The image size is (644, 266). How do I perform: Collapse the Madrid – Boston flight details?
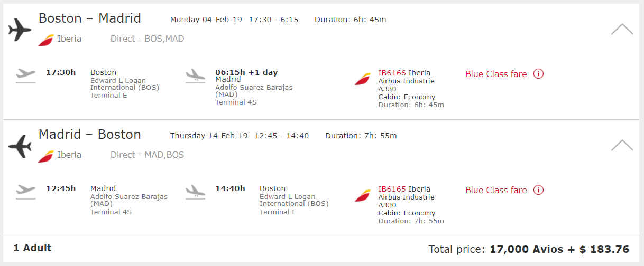621,145
